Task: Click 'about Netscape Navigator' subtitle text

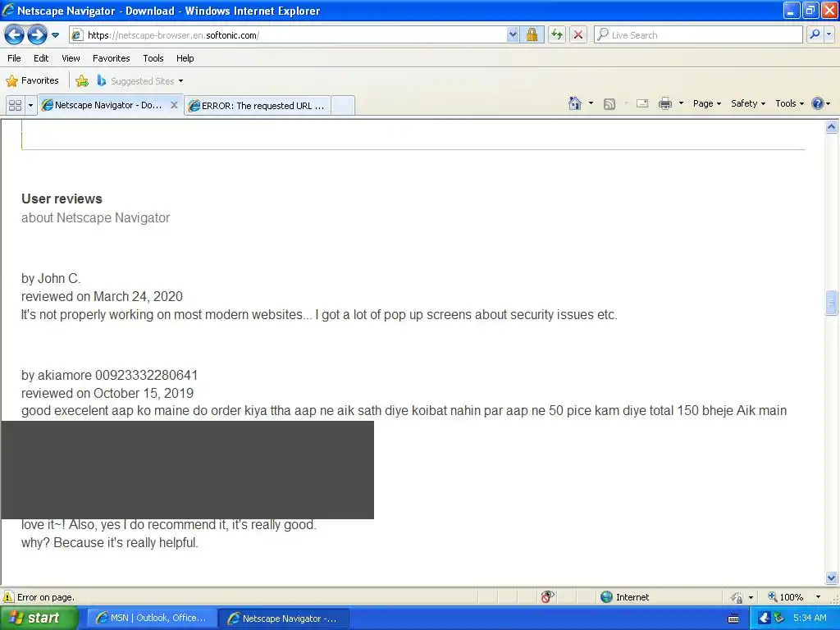Action: click(95, 217)
